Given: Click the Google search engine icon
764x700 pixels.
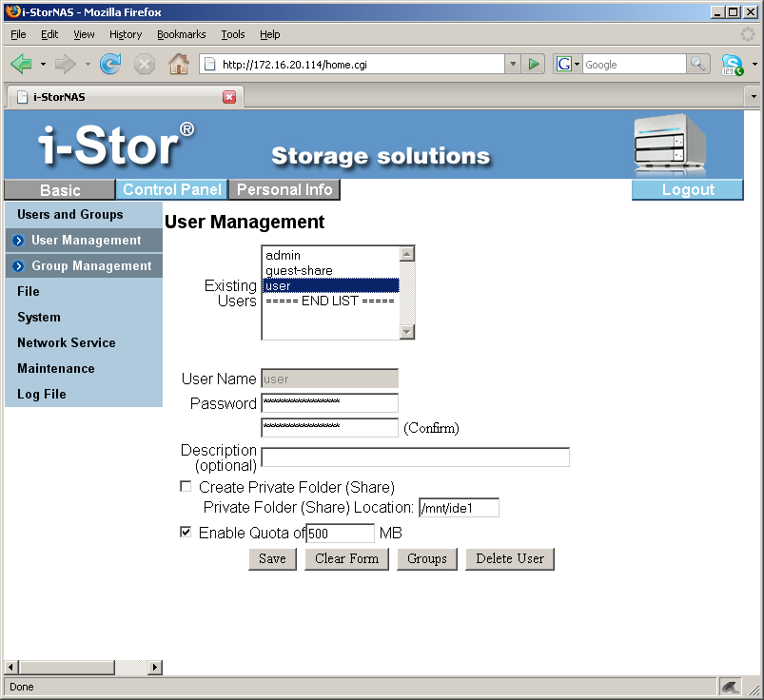Looking at the screenshot, I should click(x=564, y=64).
